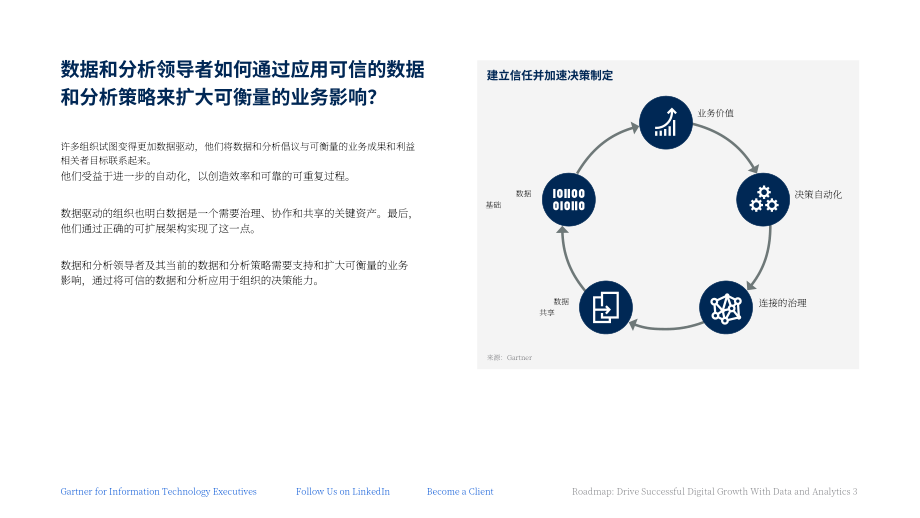Viewport: 920px width, 518px height.
Task: Click the connected governance network icon
Action: [726, 307]
